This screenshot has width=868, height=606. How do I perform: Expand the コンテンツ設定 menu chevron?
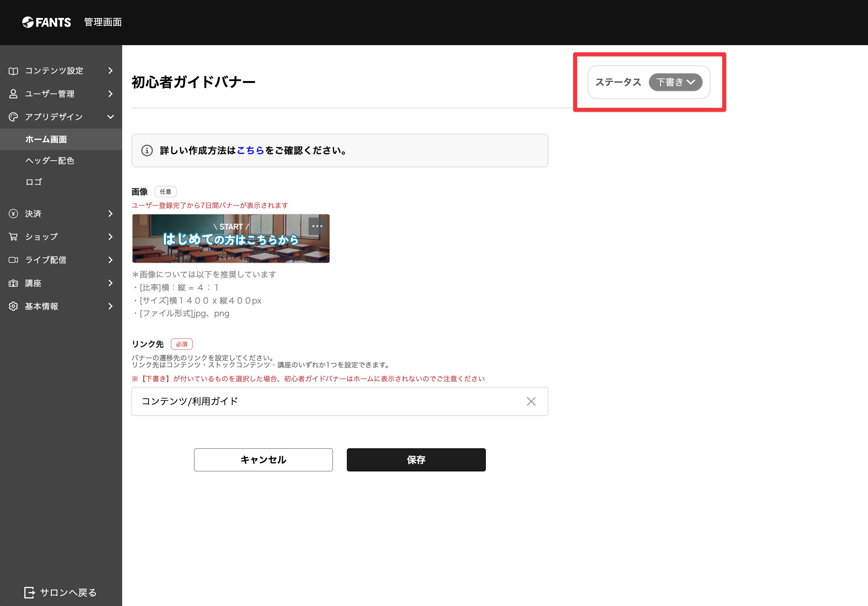(x=110, y=71)
